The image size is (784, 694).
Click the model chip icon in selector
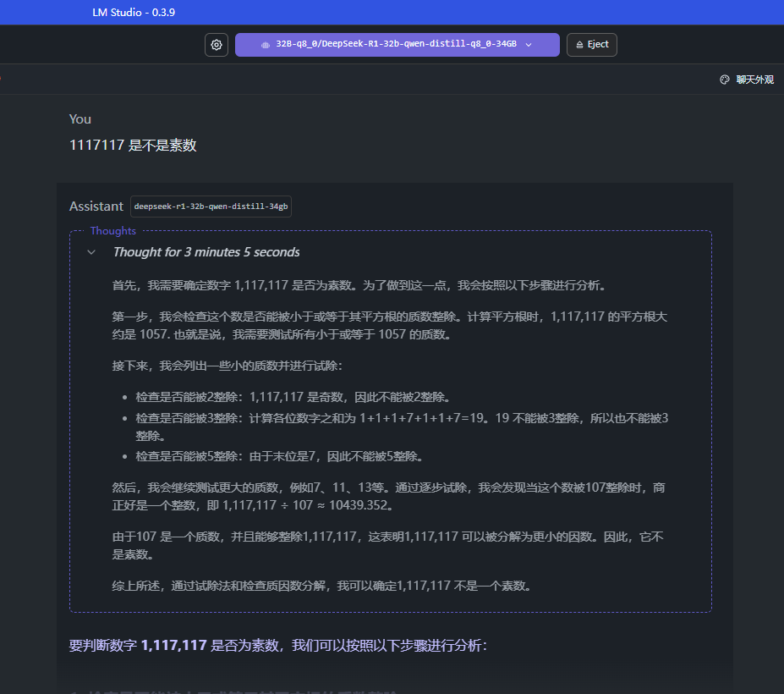click(x=266, y=45)
